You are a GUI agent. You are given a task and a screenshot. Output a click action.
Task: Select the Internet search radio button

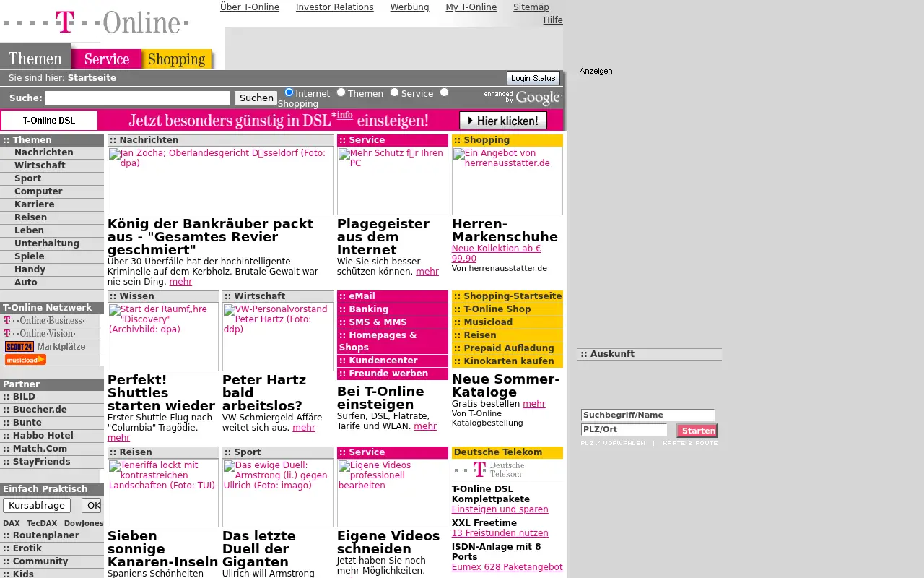[x=289, y=92]
